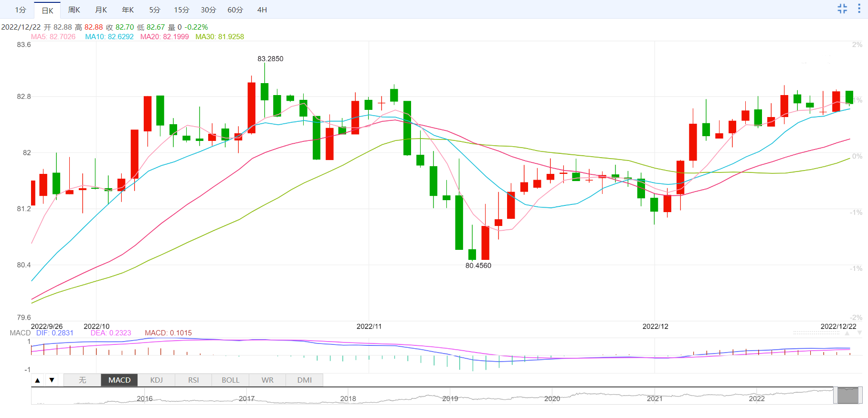Click the exit fullscreen icon
Viewport: 868px width, 418px height.
[842, 9]
